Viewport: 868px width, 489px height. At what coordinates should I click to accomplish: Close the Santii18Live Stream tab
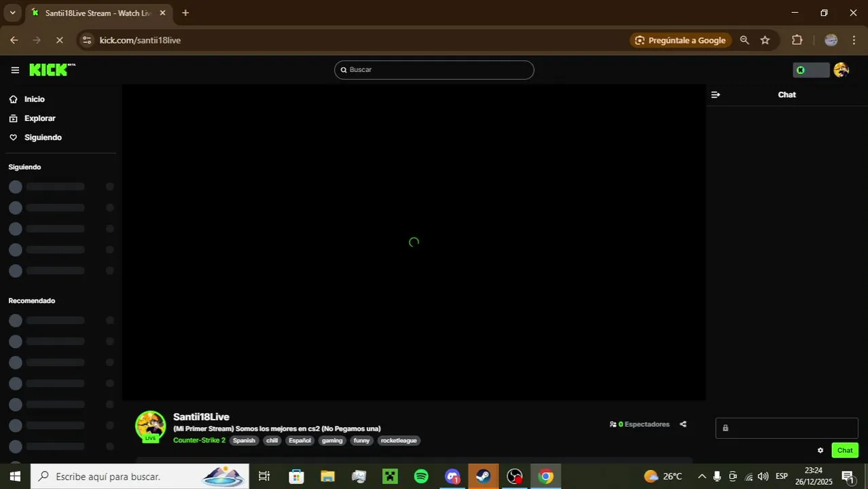(162, 13)
